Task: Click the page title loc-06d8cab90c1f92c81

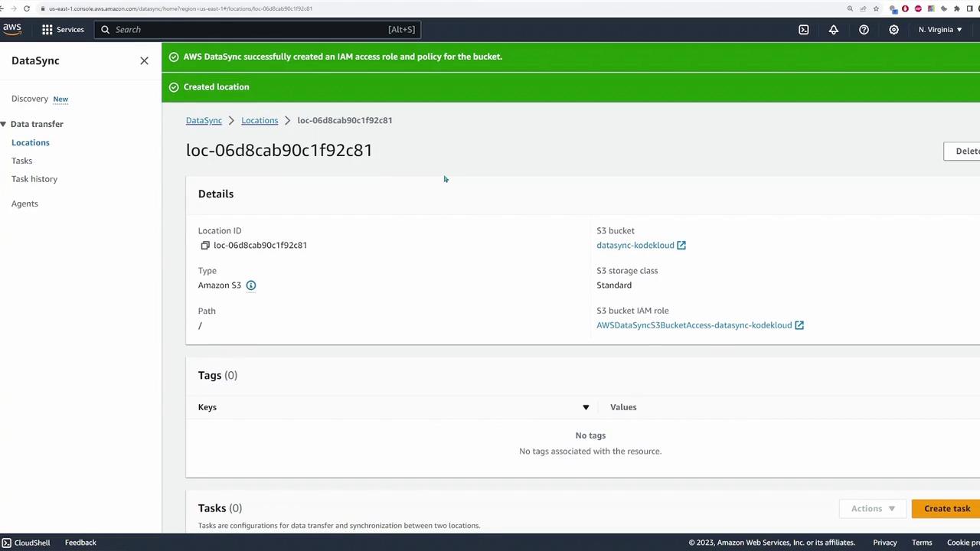Action: click(279, 150)
